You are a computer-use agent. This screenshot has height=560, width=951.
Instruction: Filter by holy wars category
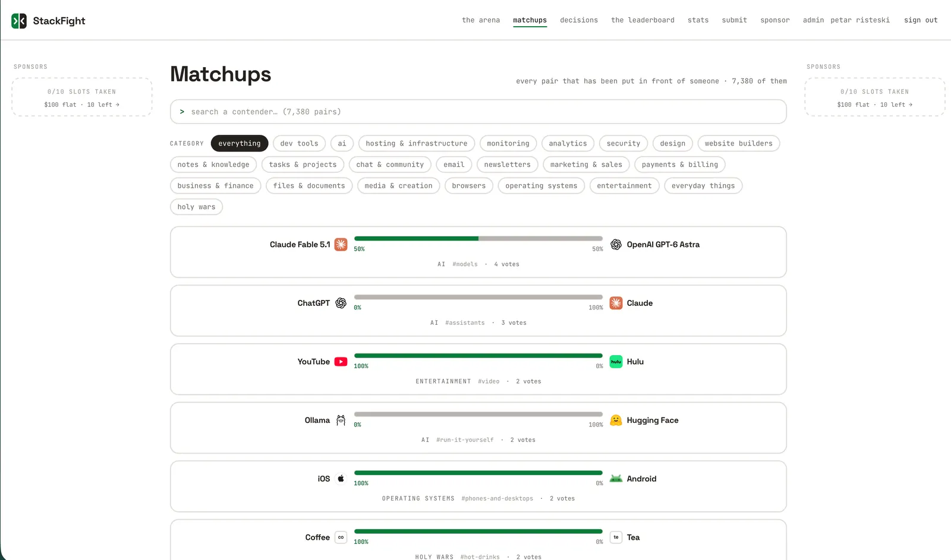point(196,207)
